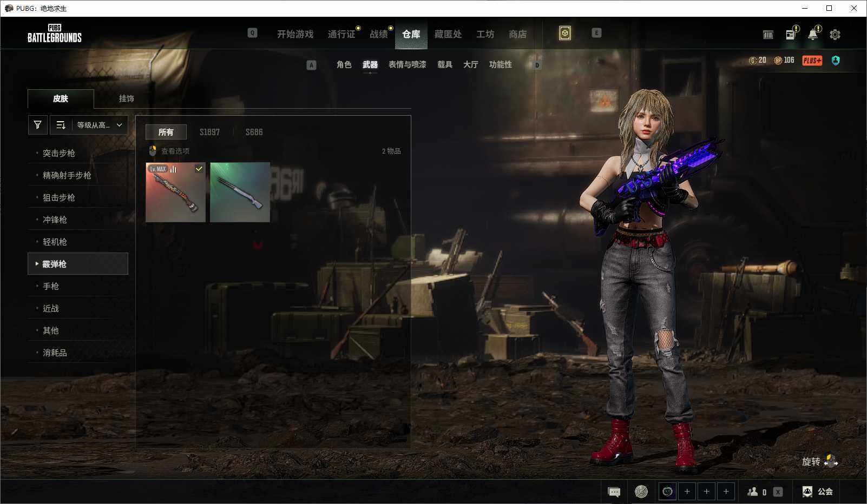Switch to the 仓库 main tab
Viewport: 867px width, 504px height.
point(411,34)
